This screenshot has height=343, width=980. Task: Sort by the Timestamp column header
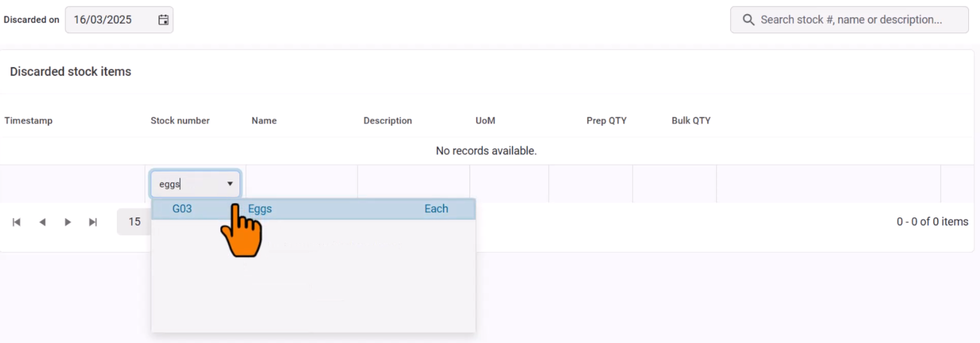[28, 121]
